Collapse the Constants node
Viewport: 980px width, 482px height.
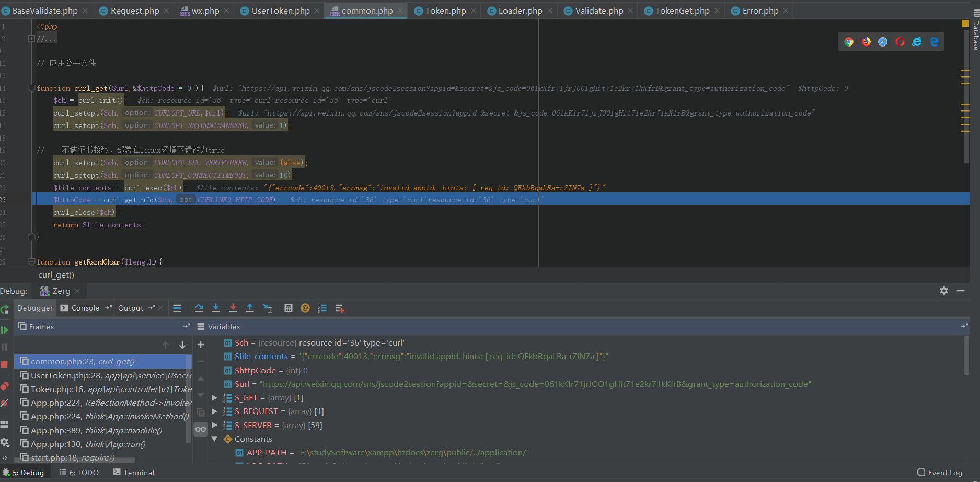pyautogui.click(x=214, y=439)
